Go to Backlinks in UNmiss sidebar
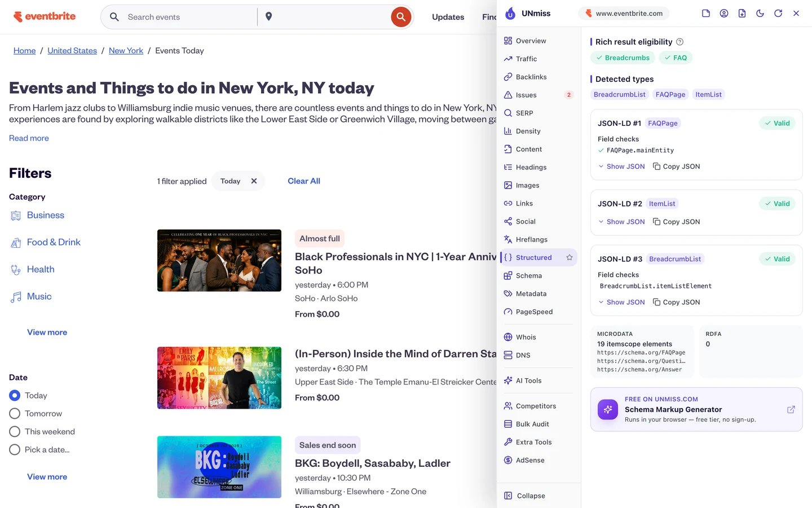The image size is (812, 508). click(539, 77)
